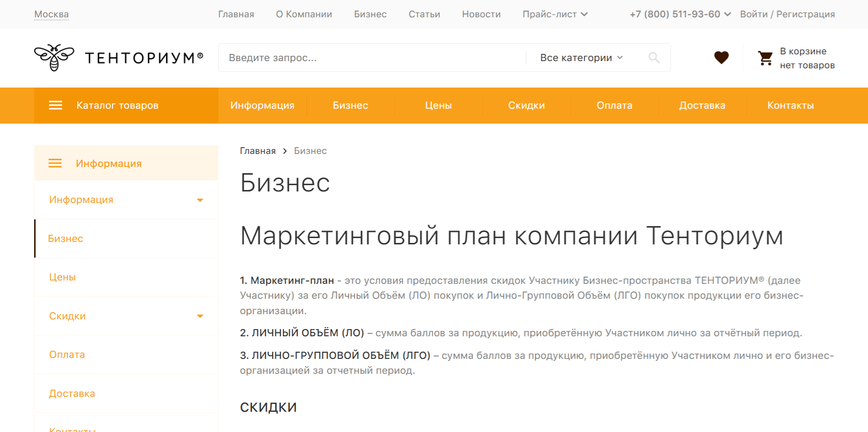Select Доставка in orange nav bar
This screenshot has width=868, height=432.
click(702, 105)
